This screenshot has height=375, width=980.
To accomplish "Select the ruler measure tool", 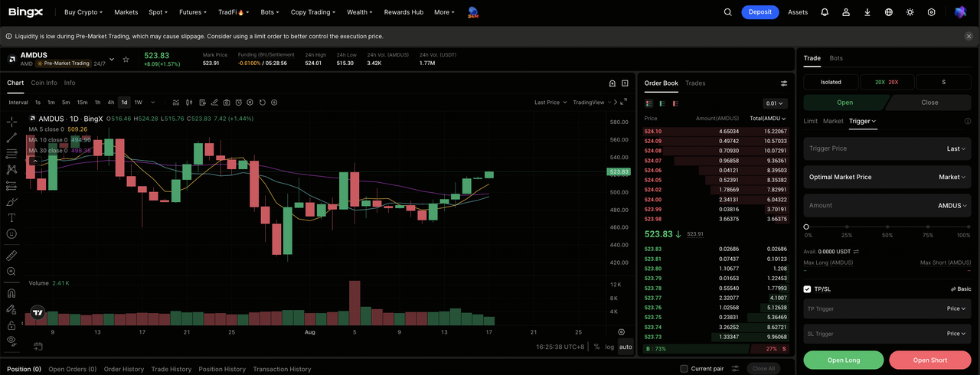I will pyautogui.click(x=11, y=256).
